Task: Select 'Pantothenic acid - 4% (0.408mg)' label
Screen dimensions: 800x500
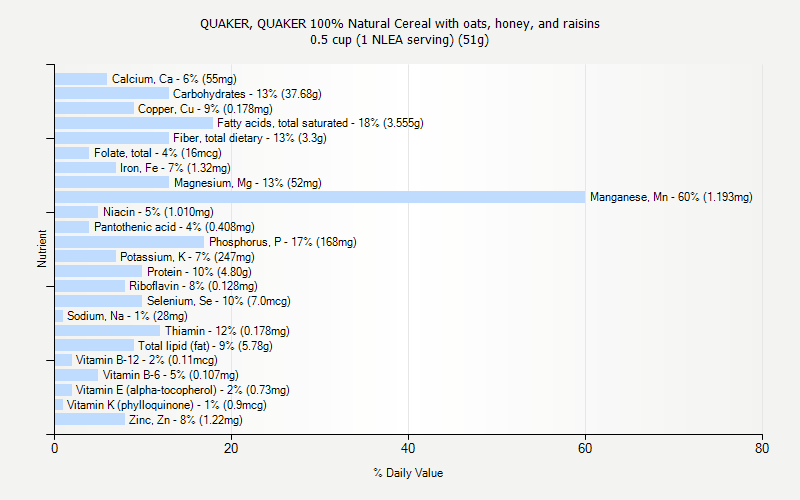Action: 174,227
